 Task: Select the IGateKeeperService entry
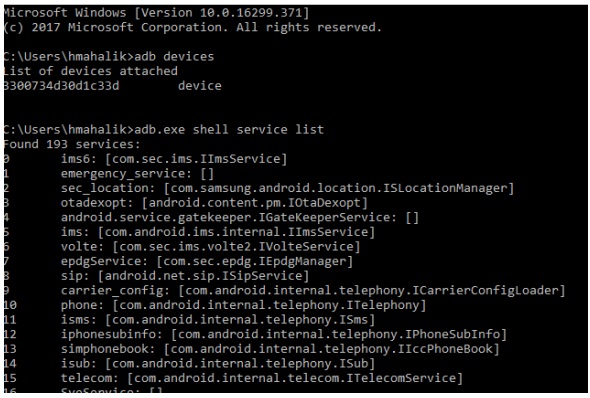[240, 218]
